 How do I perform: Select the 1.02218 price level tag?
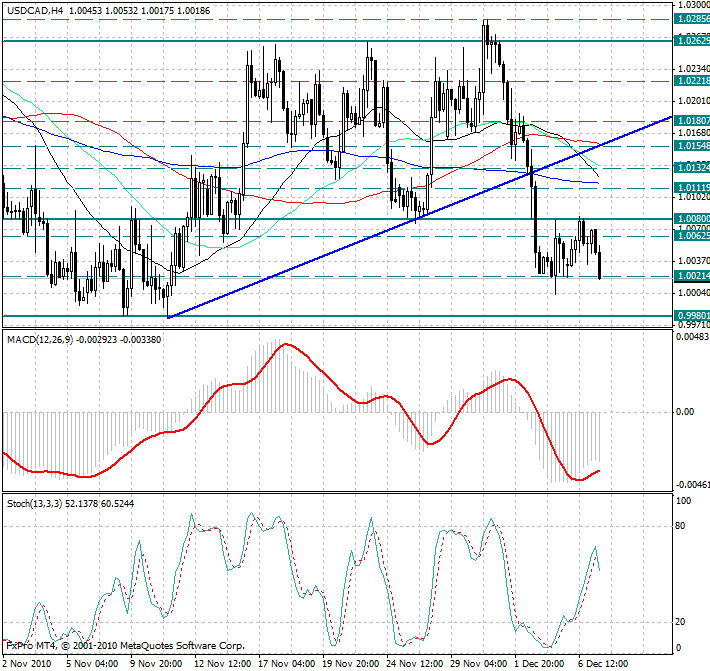[x=692, y=80]
